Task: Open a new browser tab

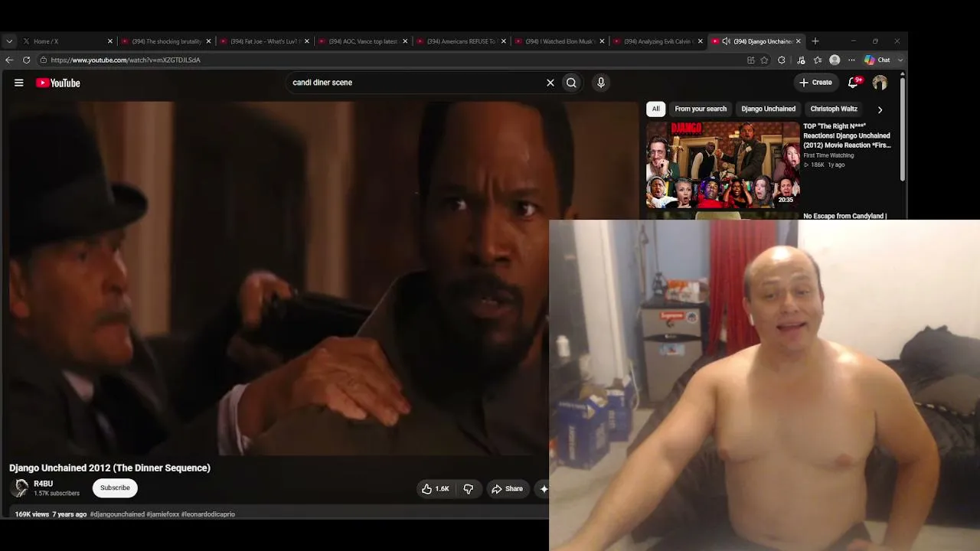Action: coord(815,41)
